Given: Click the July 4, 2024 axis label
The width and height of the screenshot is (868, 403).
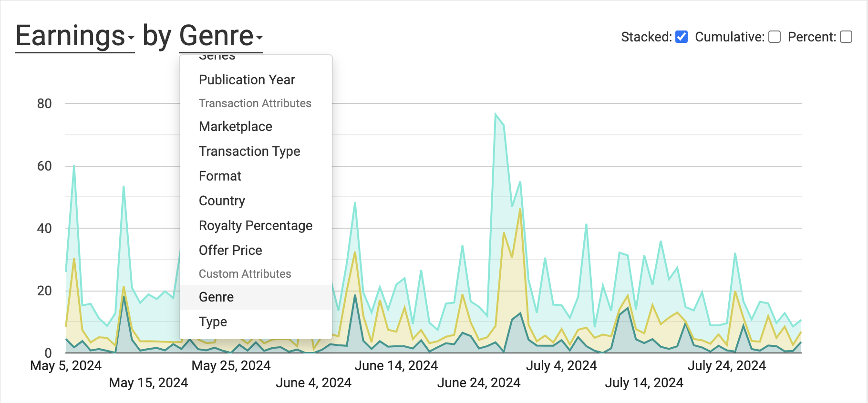Looking at the screenshot, I should pos(561,366).
